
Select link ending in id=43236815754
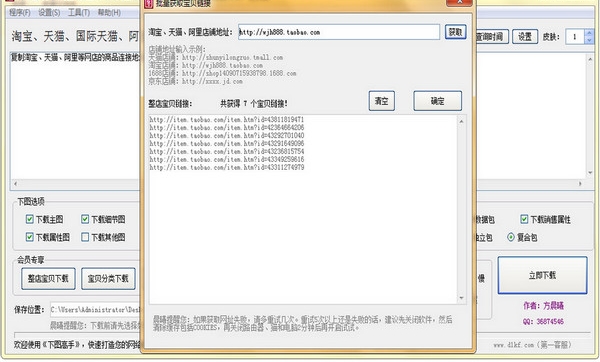[x=227, y=152]
